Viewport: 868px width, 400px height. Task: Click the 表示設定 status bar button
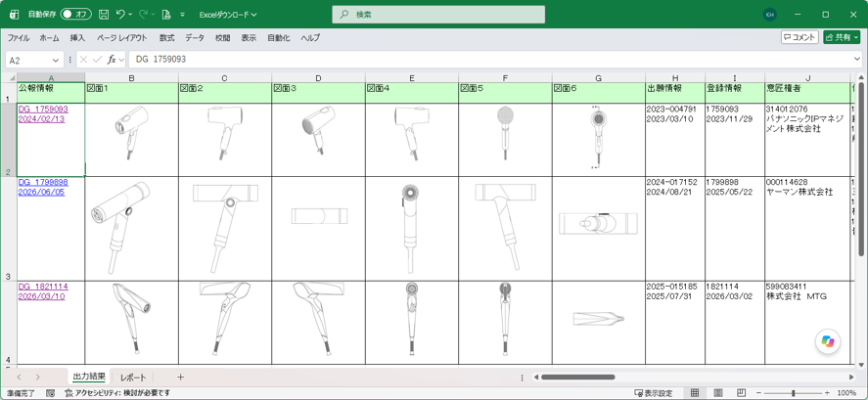click(654, 393)
